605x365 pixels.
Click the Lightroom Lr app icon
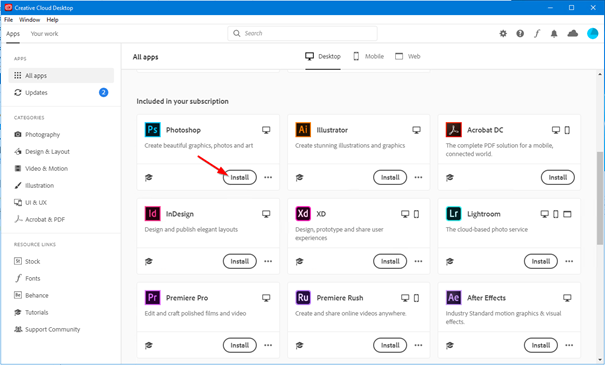(x=453, y=213)
